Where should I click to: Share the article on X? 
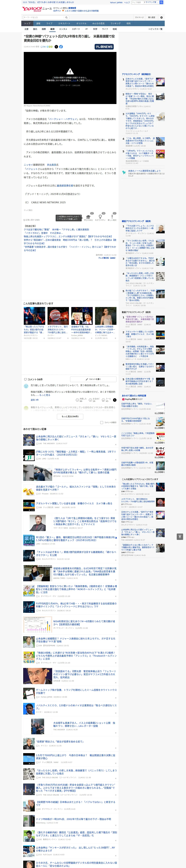[56, 47]
